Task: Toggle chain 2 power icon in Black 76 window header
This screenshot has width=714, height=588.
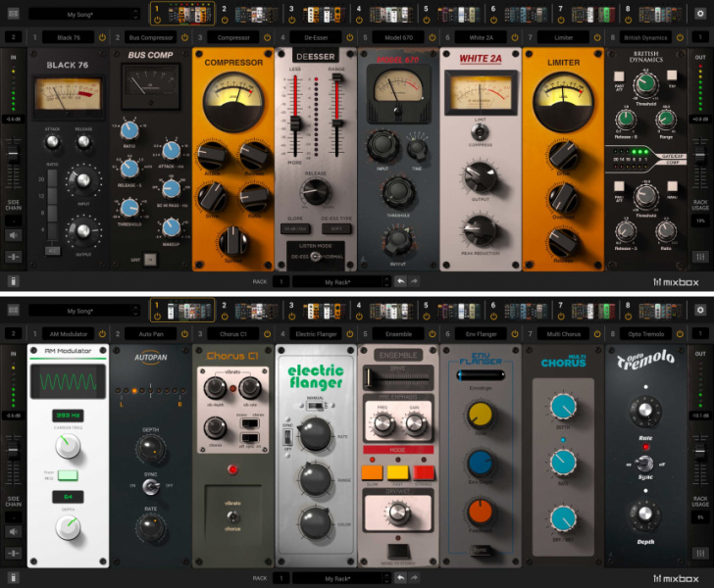Action: (x=225, y=20)
